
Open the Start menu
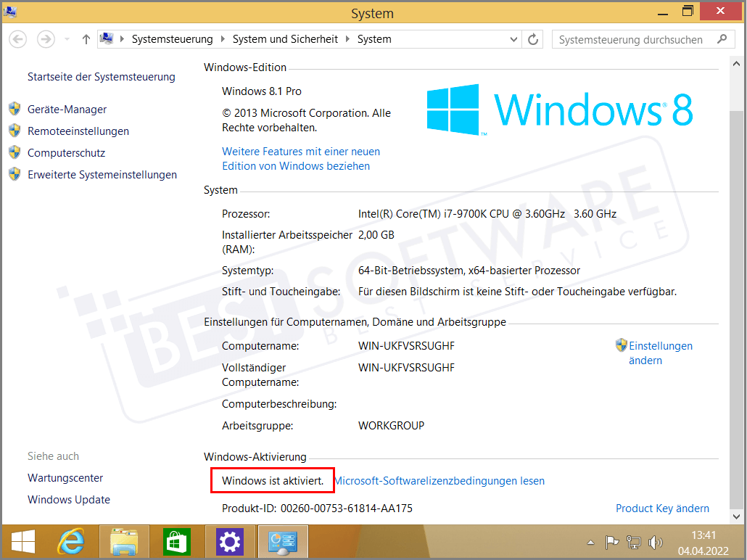point(22,541)
